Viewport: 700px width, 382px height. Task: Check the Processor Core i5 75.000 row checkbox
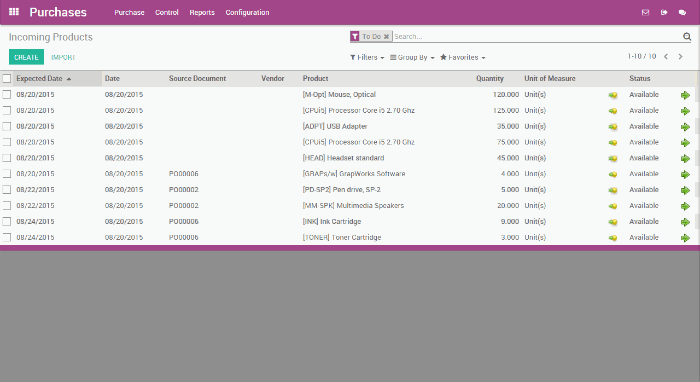point(7,142)
